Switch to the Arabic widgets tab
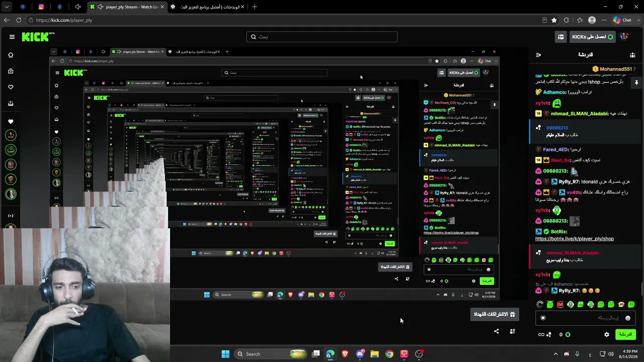The image size is (644, 362). pos(207,7)
